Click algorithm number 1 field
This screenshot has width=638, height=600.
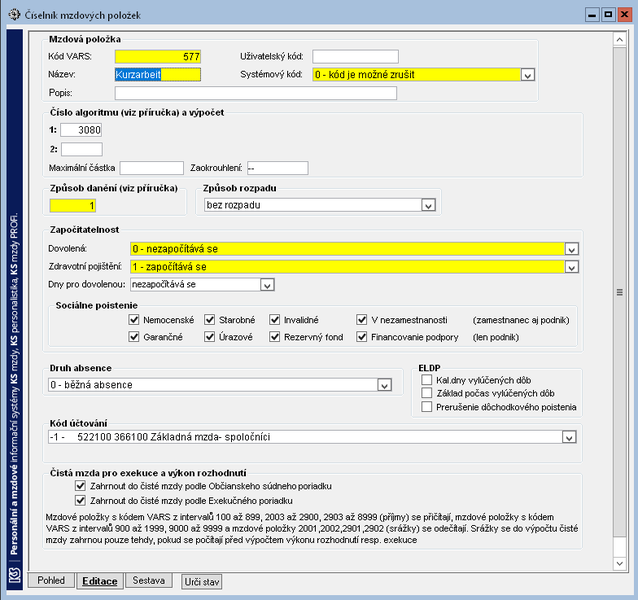pos(81,130)
